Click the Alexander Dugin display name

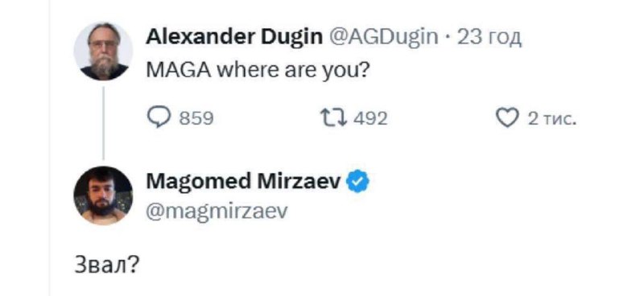[234, 38]
